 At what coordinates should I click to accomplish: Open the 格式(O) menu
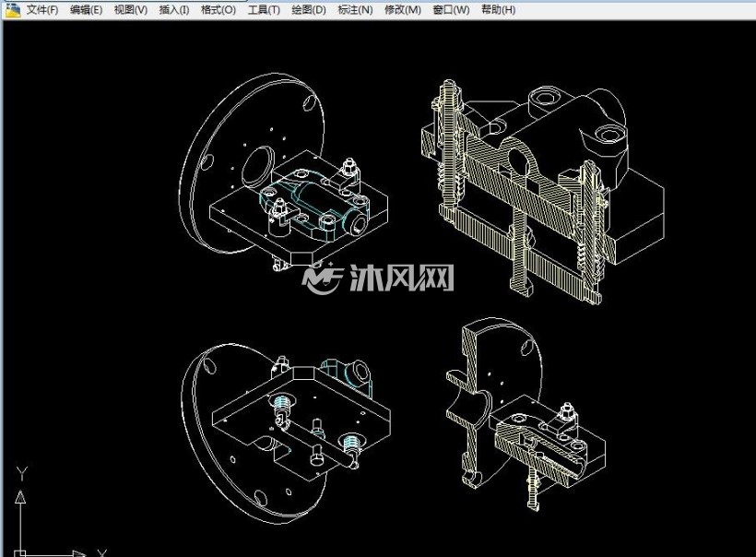[219, 9]
